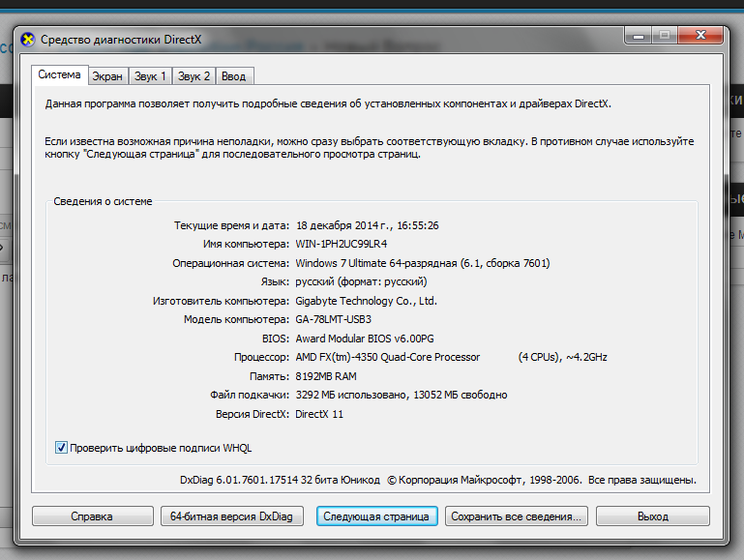Open the Звук 1 tab
Viewport: 744px width, 560px height.
[150, 76]
